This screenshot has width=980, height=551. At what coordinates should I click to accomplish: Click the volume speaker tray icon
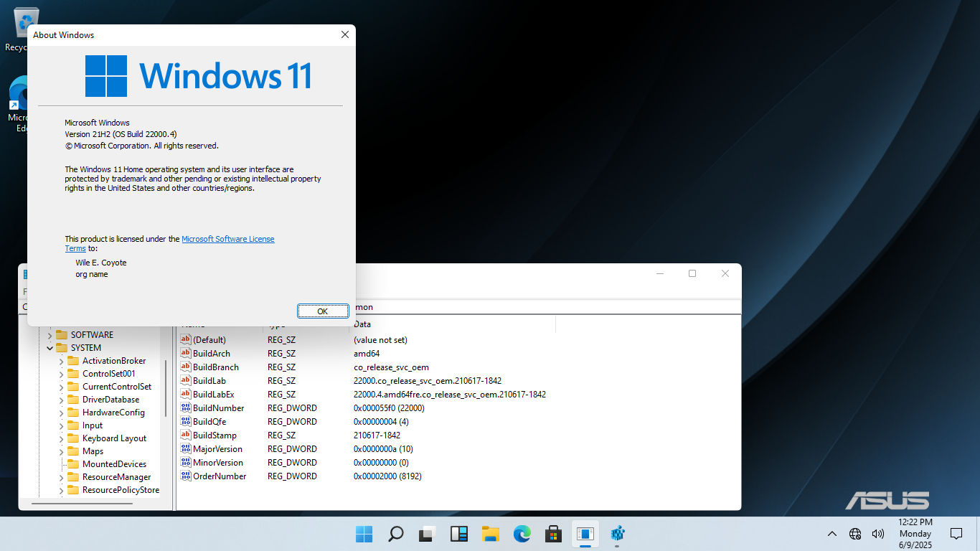[x=877, y=534]
